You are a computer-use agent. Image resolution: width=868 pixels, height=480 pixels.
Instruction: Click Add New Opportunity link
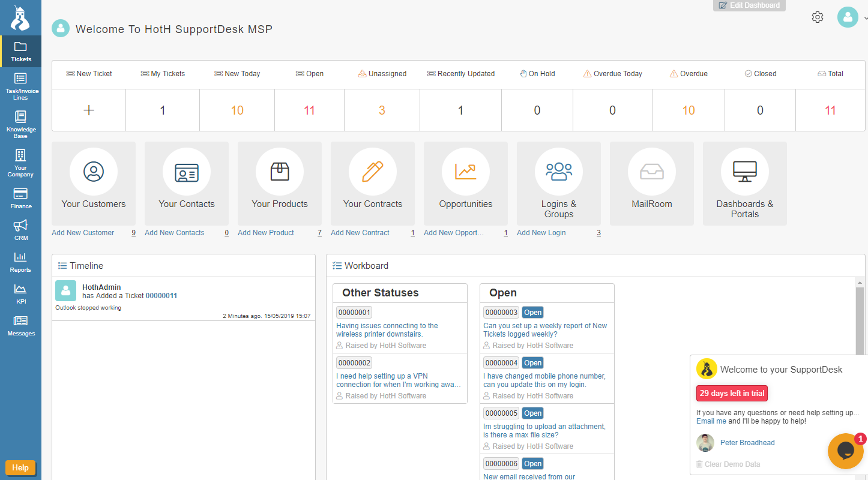(x=454, y=233)
